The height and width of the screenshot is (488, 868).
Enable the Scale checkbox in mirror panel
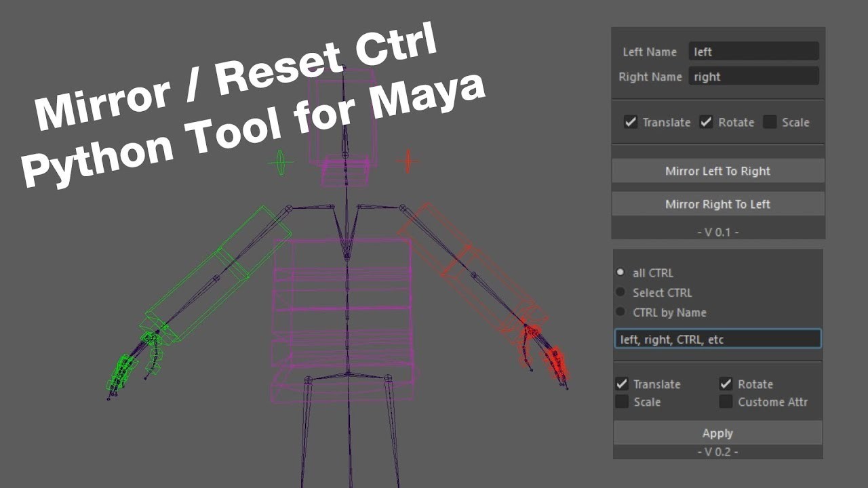click(x=770, y=122)
